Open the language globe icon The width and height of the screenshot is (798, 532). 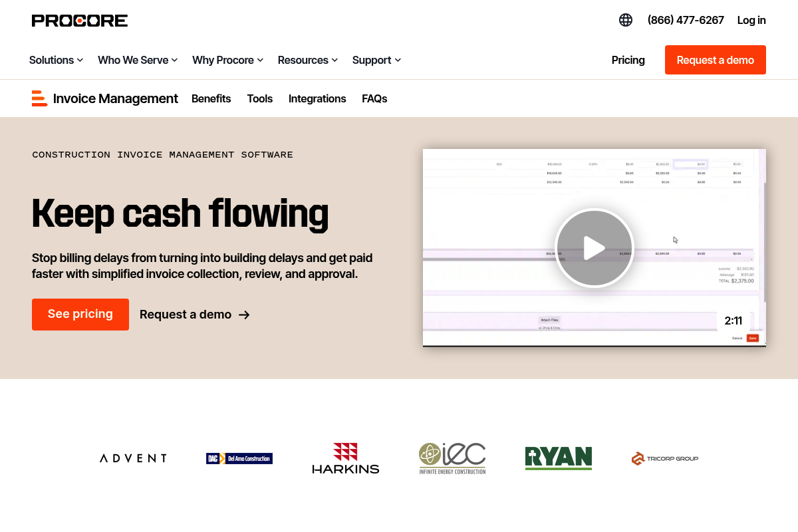click(625, 20)
